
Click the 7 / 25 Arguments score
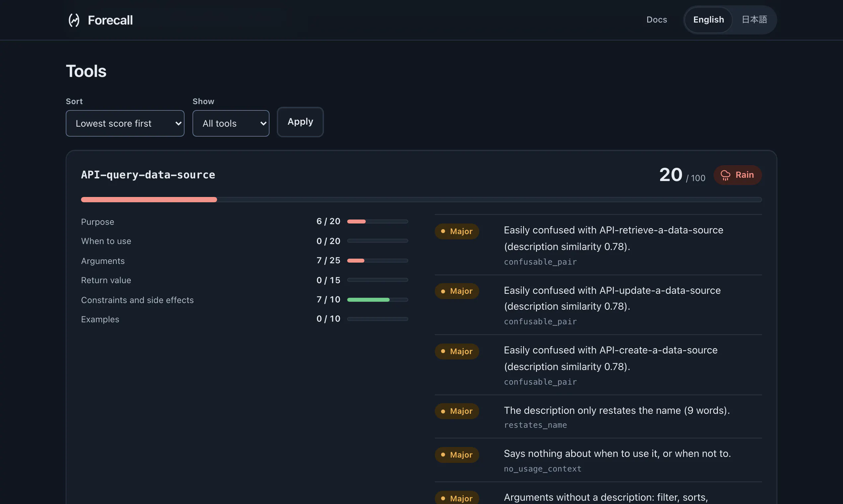328,261
